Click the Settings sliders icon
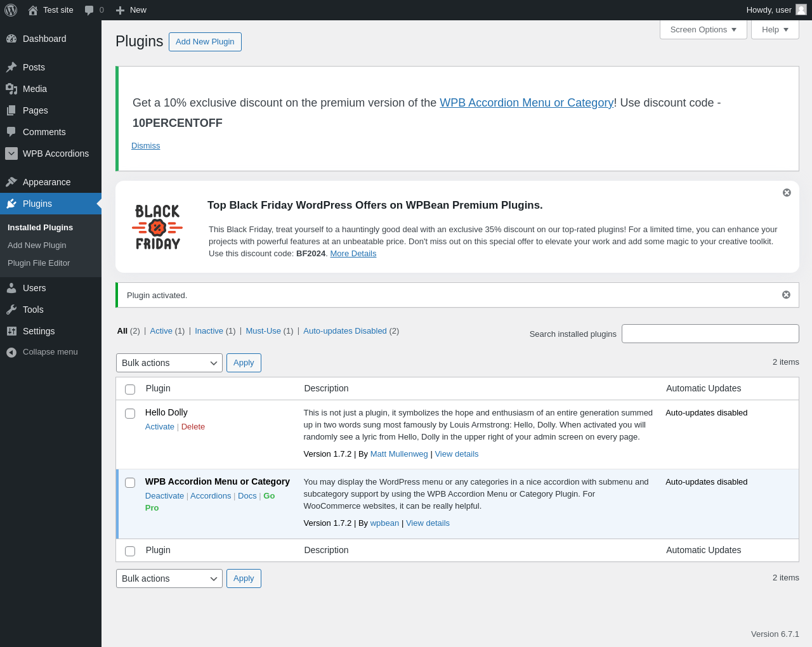The width and height of the screenshot is (812, 647). 11,331
